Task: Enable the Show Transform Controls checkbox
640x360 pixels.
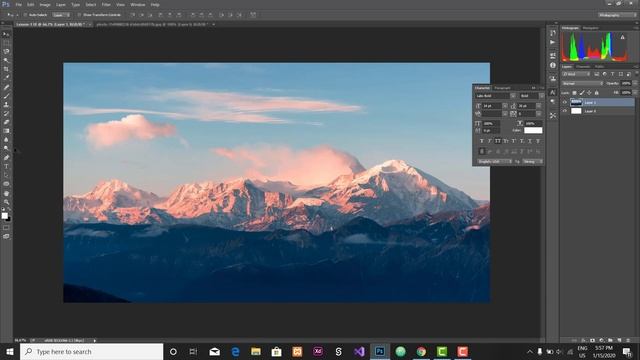Action: [x=79, y=15]
